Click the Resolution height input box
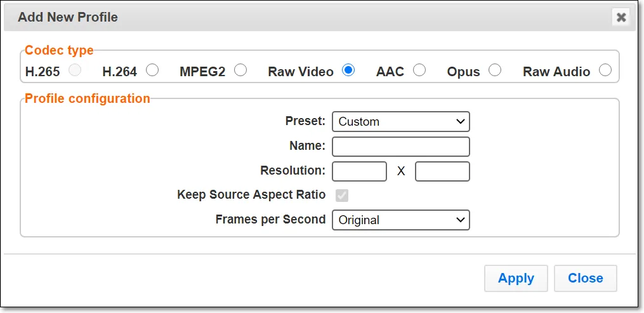 pyautogui.click(x=442, y=171)
